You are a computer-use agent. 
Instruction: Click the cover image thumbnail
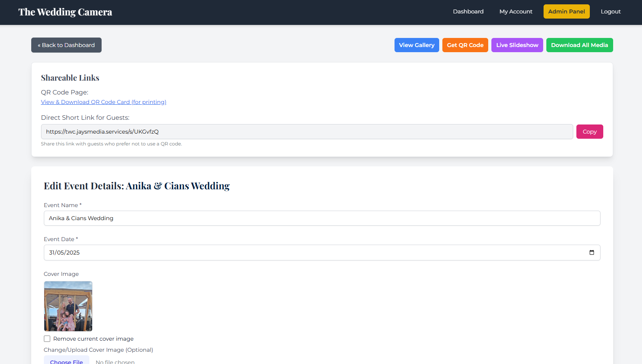point(68,306)
